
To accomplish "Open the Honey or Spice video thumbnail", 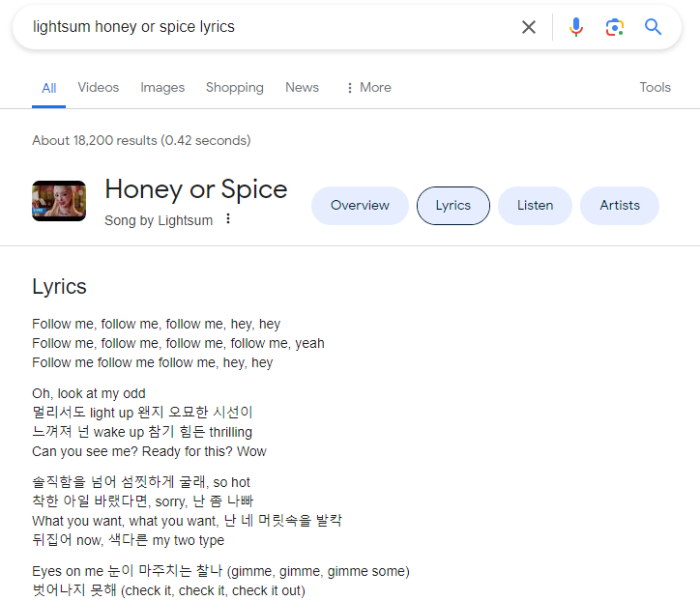I will coord(59,201).
